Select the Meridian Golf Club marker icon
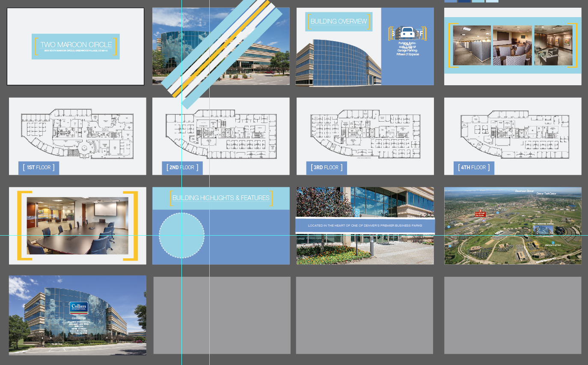This screenshot has height=365, width=588. [x=552, y=242]
